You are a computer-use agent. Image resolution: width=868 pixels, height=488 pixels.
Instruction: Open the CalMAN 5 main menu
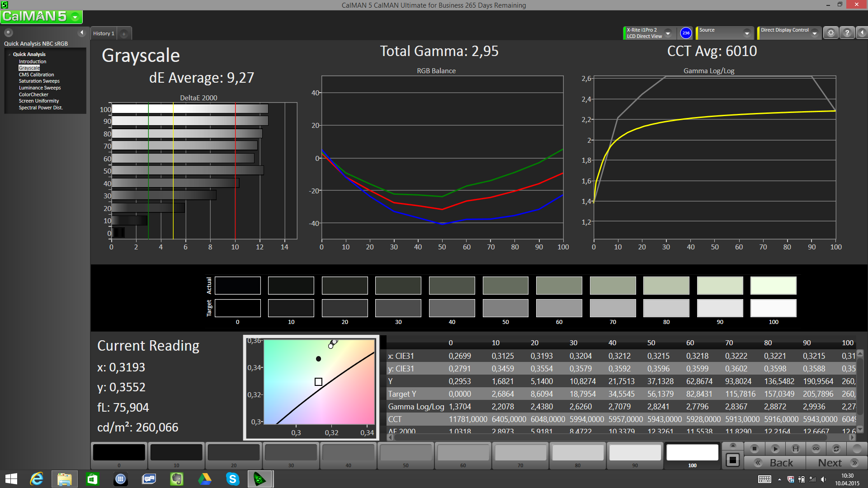tap(75, 17)
